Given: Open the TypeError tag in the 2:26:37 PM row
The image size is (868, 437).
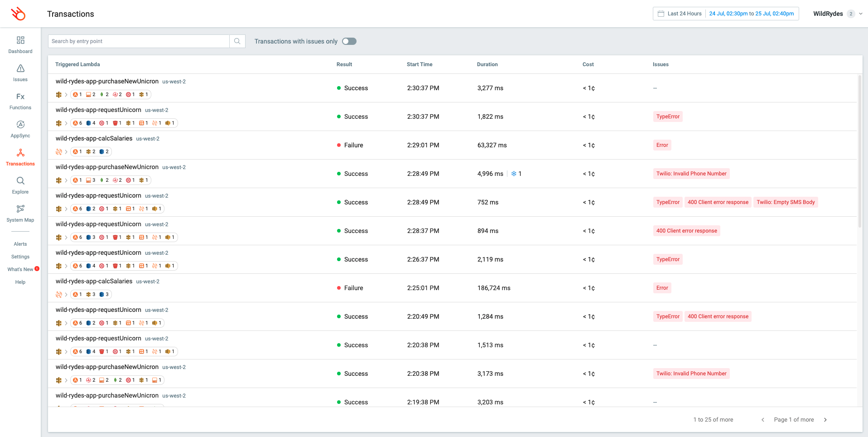Looking at the screenshot, I should tap(668, 259).
